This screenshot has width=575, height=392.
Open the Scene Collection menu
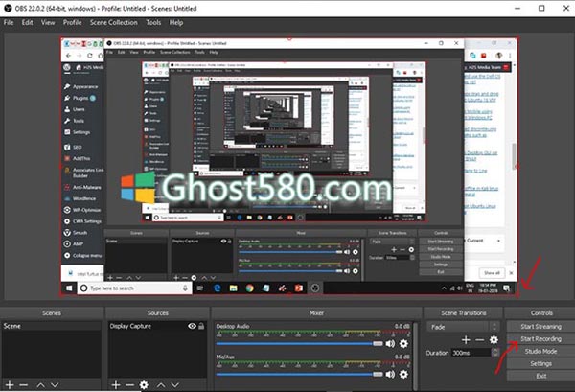pyautogui.click(x=114, y=22)
